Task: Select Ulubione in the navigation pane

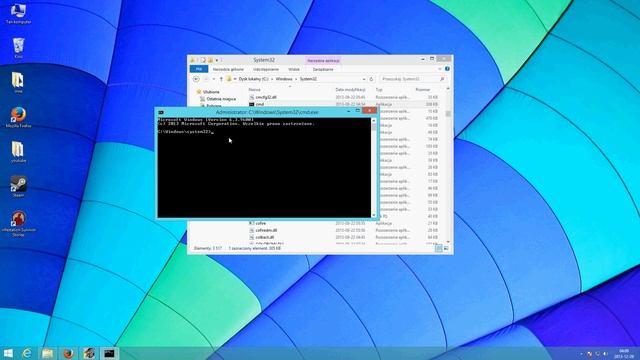Action: (211, 92)
